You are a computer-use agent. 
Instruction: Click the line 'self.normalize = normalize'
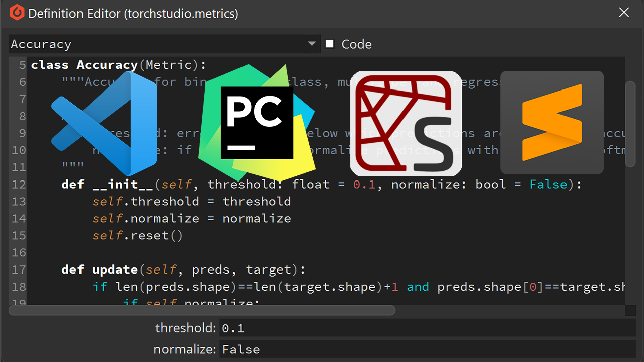tap(192, 218)
